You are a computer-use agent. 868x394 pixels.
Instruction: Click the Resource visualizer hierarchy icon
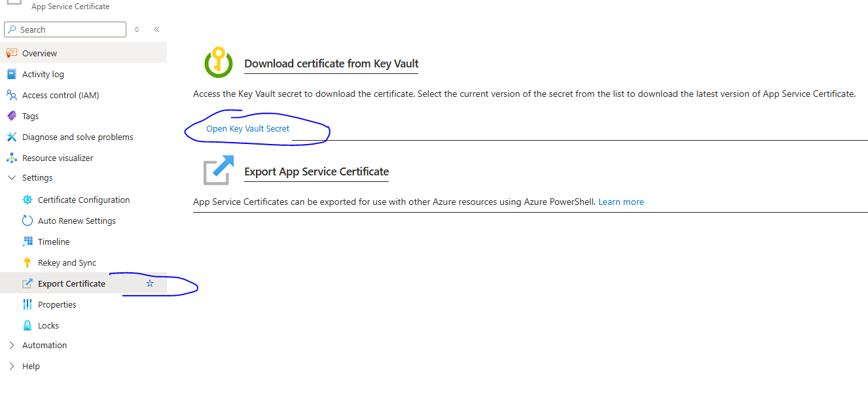tap(11, 158)
